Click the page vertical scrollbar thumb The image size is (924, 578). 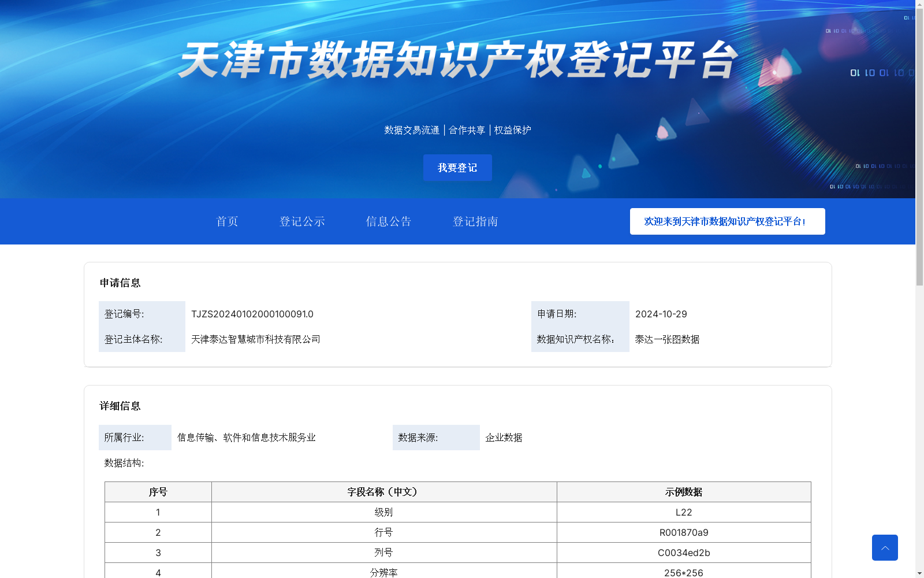pyautogui.click(x=919, y=147)
